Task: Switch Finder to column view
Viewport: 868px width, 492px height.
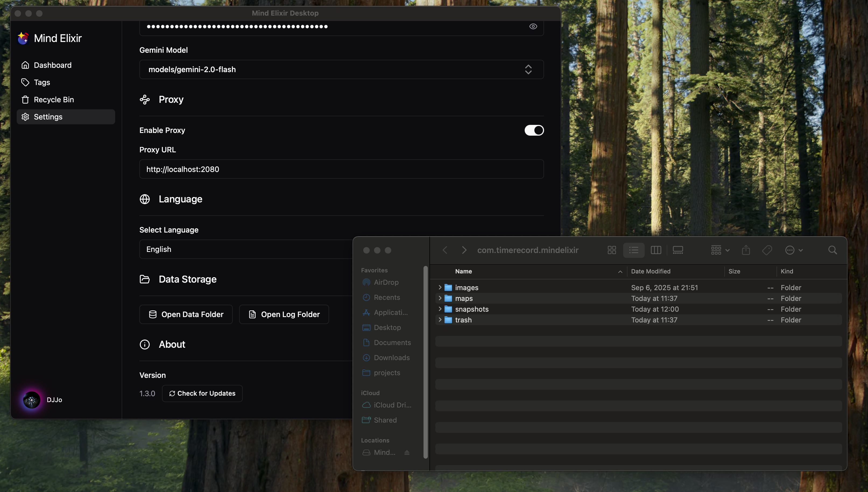Action: tap(655, 250)
